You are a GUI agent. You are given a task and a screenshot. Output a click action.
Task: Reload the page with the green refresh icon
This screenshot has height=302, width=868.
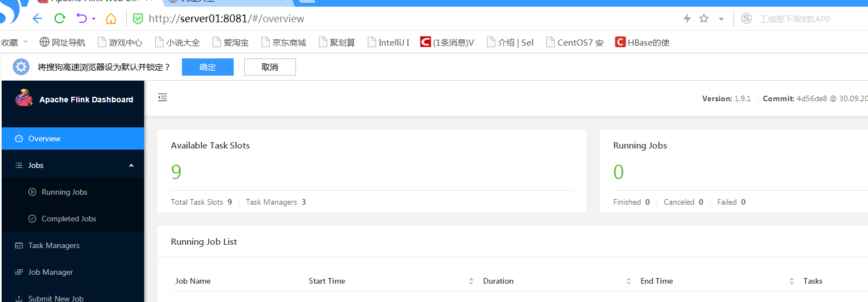click(x=60, y=18)
